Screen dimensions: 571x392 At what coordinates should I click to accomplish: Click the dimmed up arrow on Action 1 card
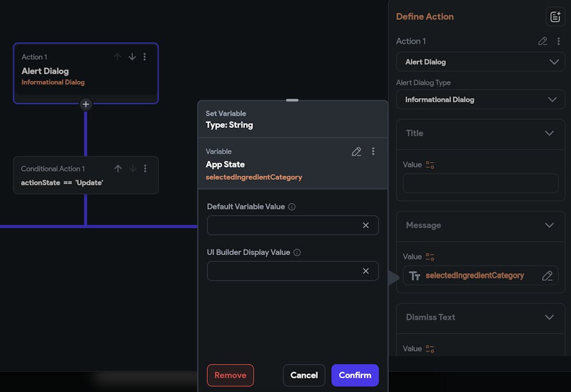pyautogui.click(x=117, y=57)
